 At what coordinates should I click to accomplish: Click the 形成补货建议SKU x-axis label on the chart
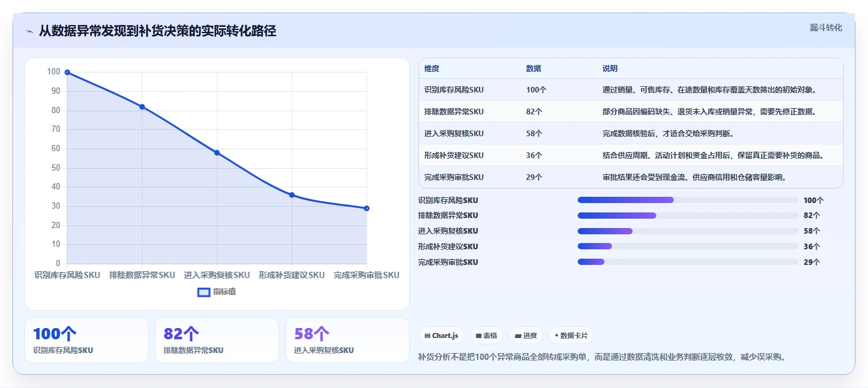point(292,275)
